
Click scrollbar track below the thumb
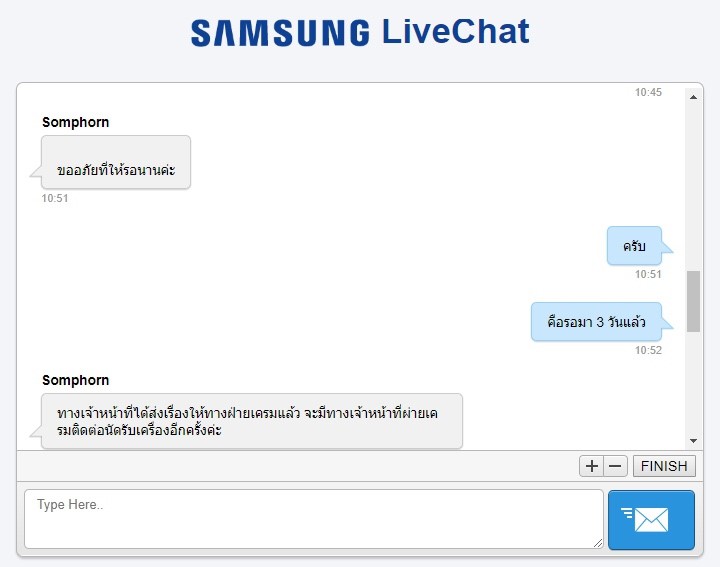coord(693,383)
